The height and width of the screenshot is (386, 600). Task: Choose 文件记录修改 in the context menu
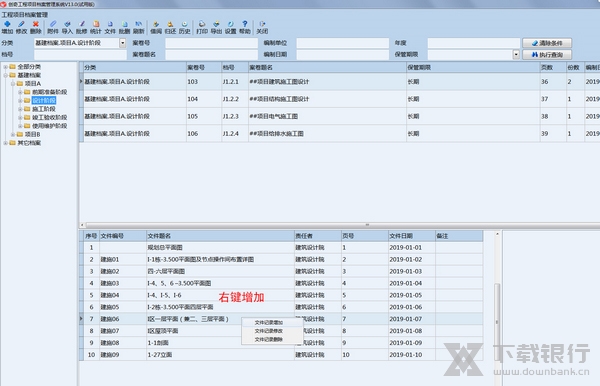269,331
